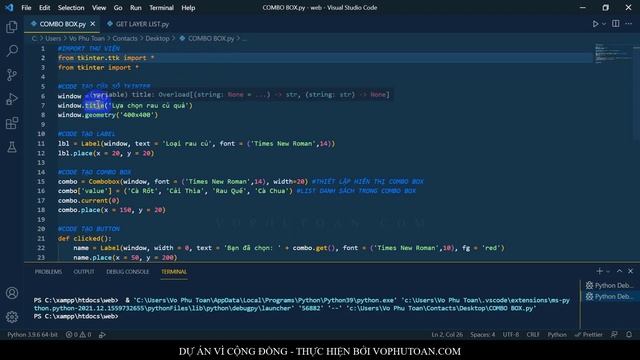Open the Help menu
Viewport: 640px width, 360px height.
point(188,8)
